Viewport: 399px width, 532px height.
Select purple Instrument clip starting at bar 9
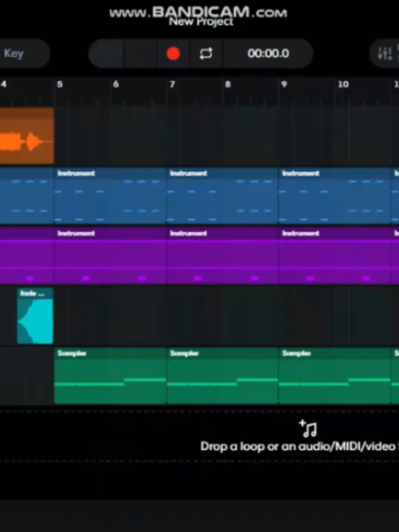pos(334,255)
